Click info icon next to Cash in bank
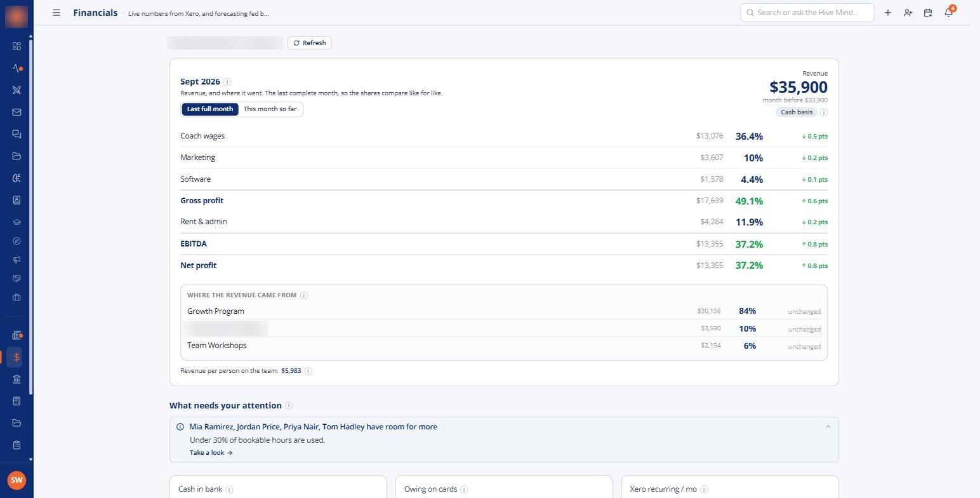This screenshot has width=980, height=498. pos(229,490)
